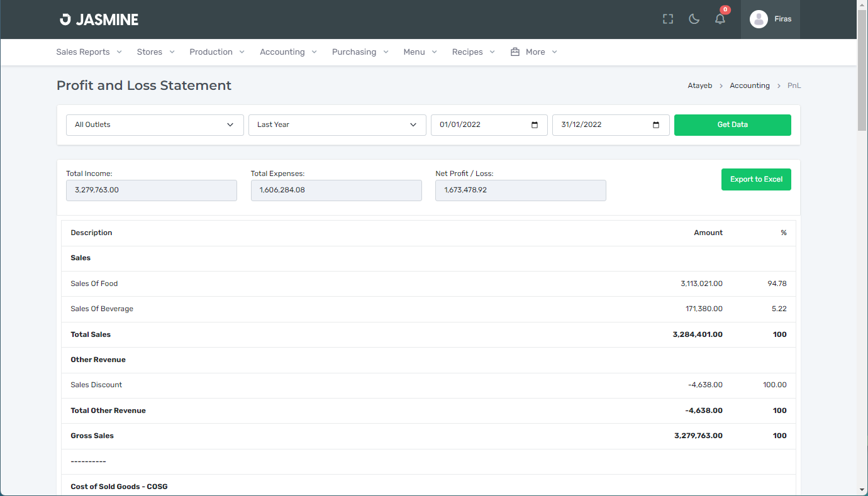Click the Net Profit / Loss field

coord(520,190)
